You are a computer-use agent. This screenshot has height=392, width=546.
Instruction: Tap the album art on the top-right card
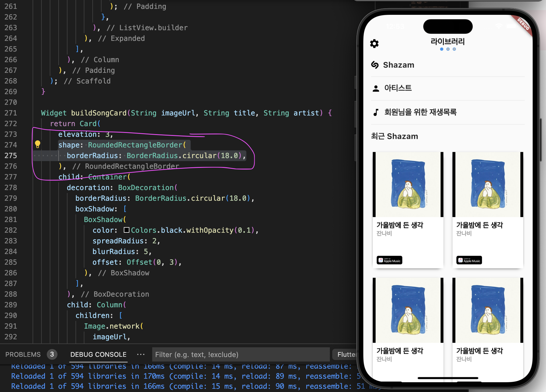[x=488, y=184]
